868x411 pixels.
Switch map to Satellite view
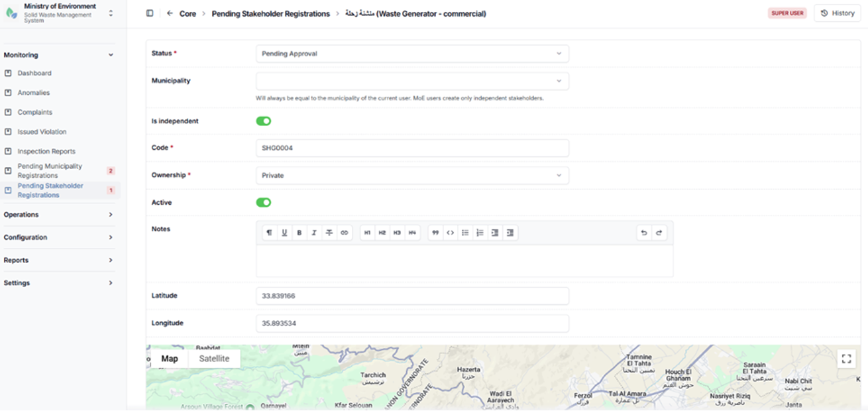point(214,359)
